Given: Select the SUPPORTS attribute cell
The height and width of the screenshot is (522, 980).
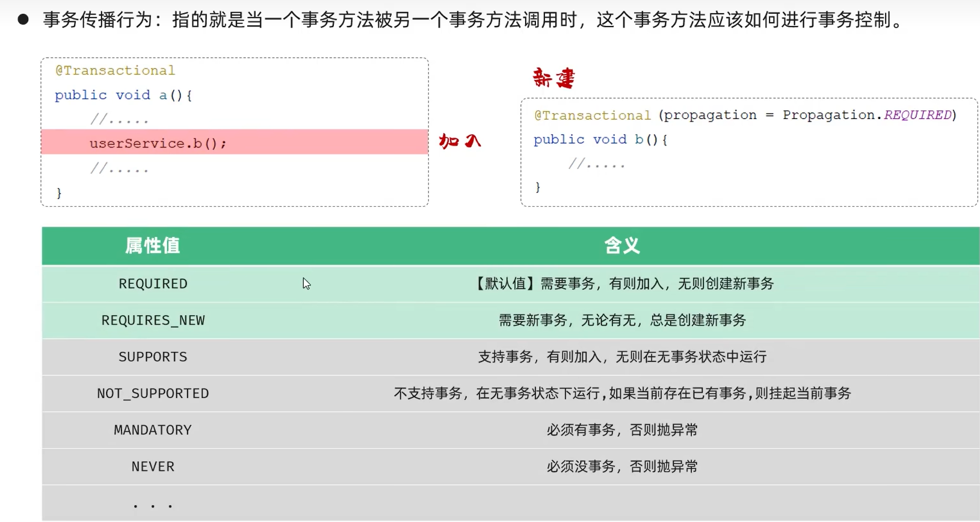Looking at the screenshot, I should click(x=153, y=357).
